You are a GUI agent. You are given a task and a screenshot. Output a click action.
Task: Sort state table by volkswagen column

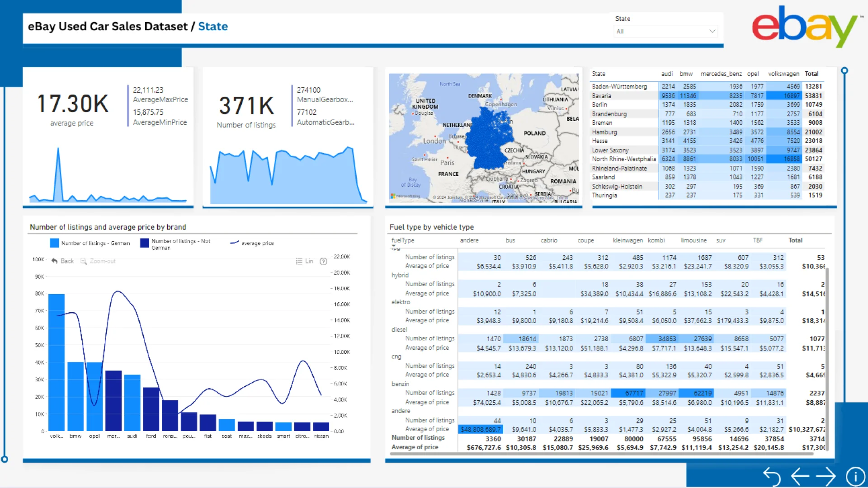(783, 74)
